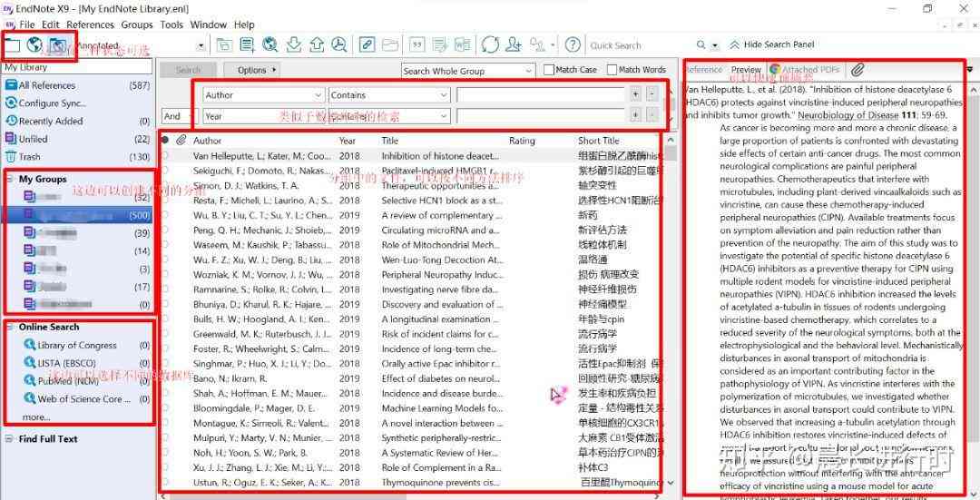Viewport: 980px width, 500px height.
Task: Click the grayed Search button
Action: (188, 70)
